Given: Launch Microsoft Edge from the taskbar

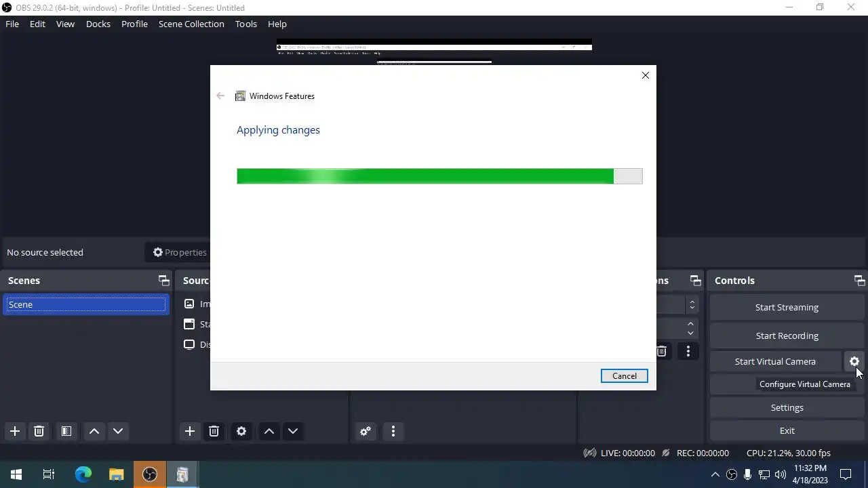Looking at the screenshot, I should pyautogui.click(x=83, y=474).
